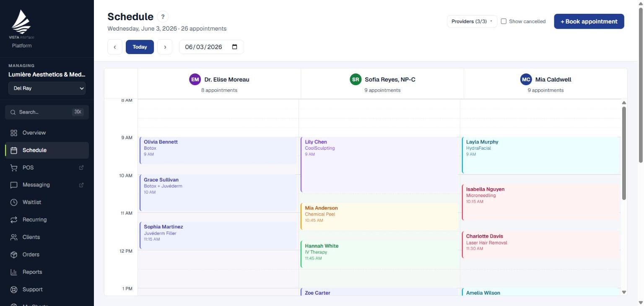
Task: Click the sidebar Search field
Action: click(x=47, y=112)
